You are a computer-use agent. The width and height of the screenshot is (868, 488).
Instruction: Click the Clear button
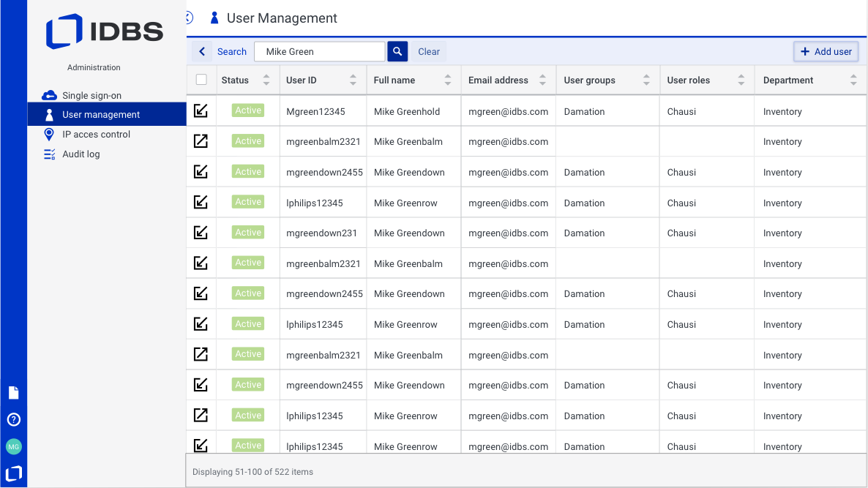429,51
